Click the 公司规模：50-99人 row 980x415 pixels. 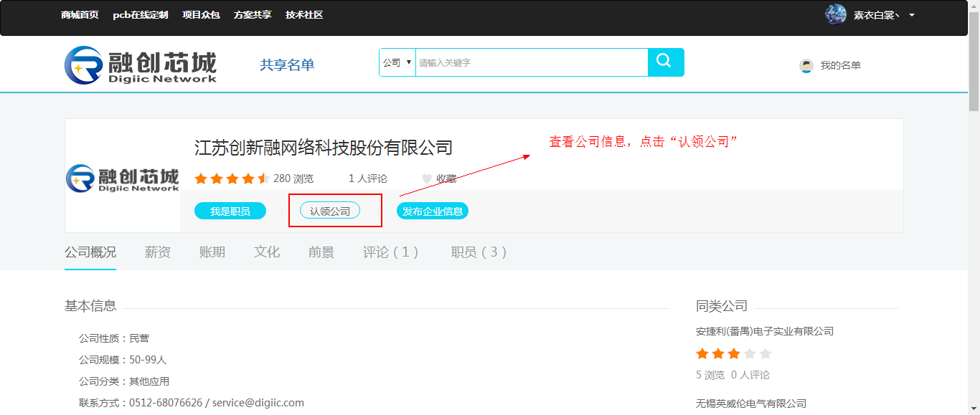pos(123,360)
